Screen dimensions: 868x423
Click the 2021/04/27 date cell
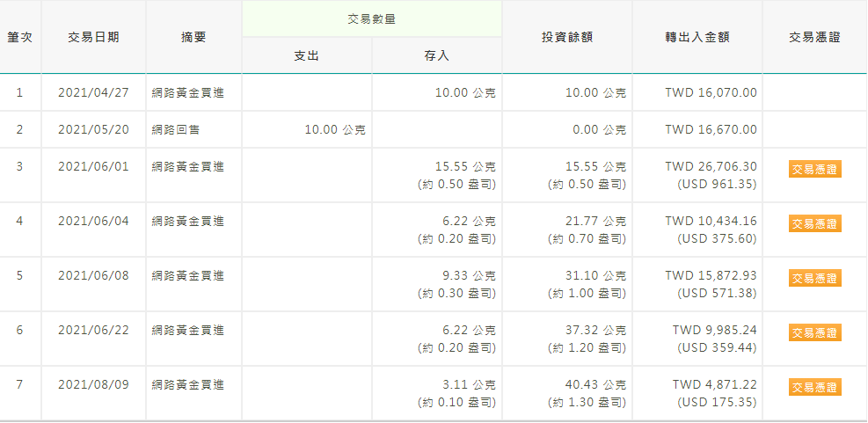[93, 92]
